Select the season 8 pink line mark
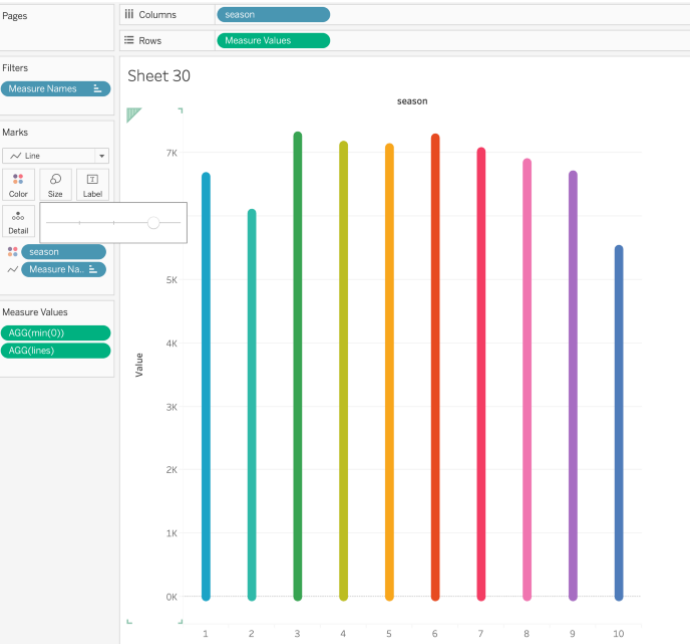This screenshot has width=690, height=644. coord(527,380)
